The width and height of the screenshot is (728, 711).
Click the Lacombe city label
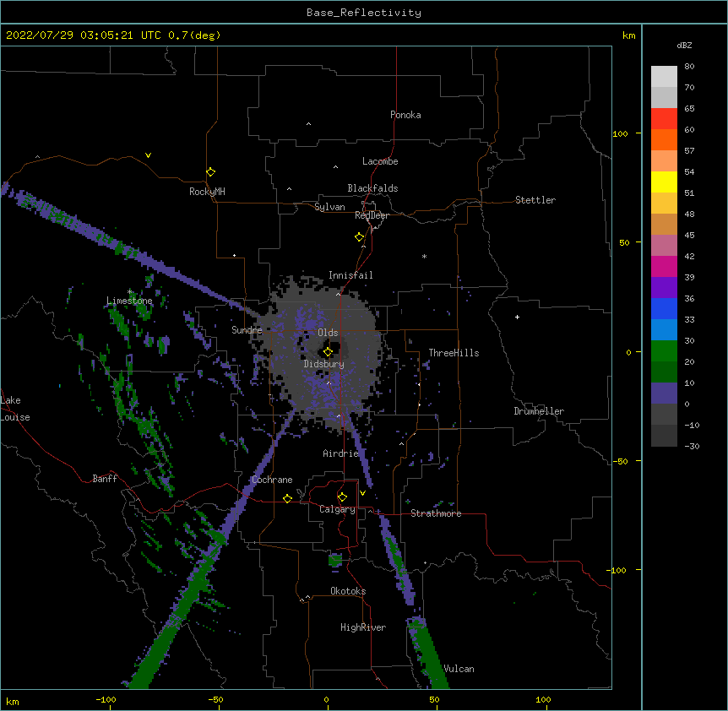tap(380, 161)
